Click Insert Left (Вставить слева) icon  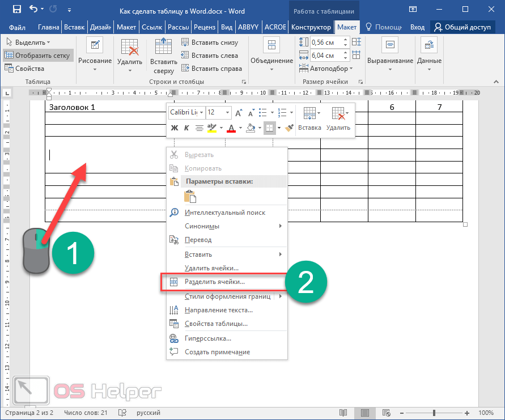click(x=185, y=56)
